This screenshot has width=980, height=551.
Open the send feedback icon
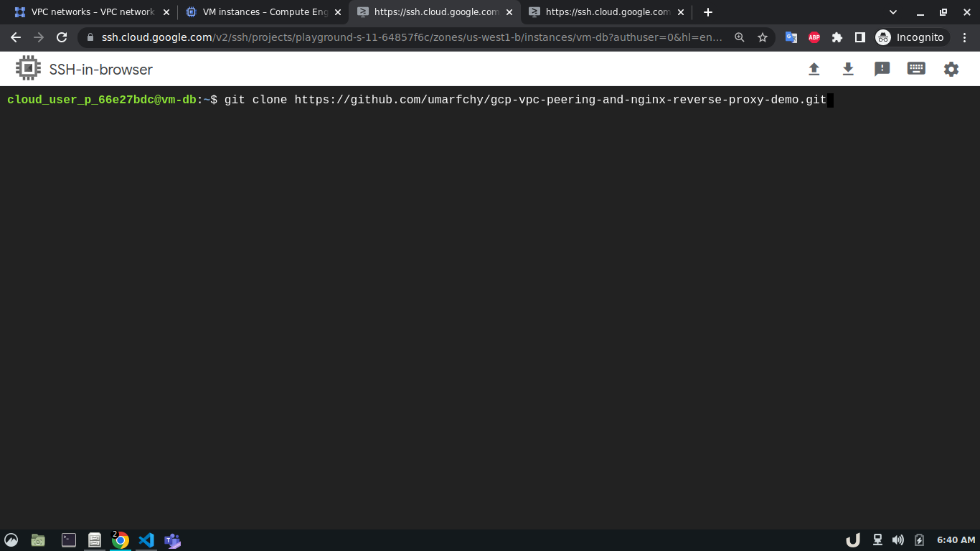(882, 69)
